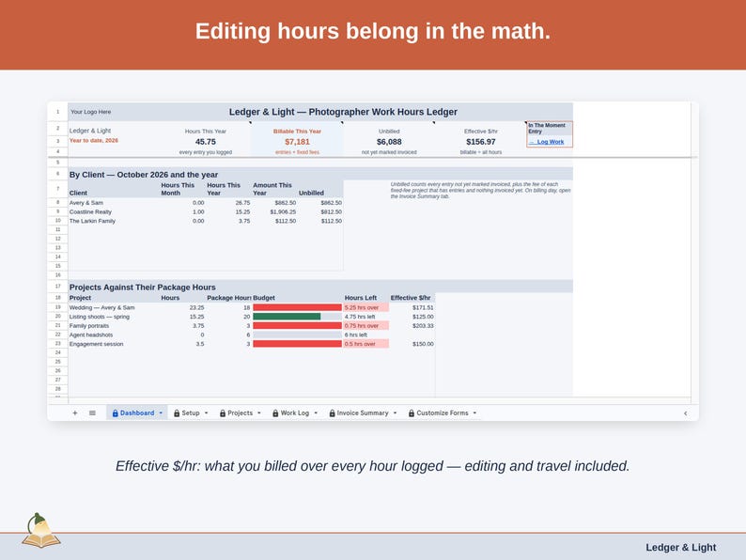Click the lock icon on Projects tab
Screen dimensions: 746x560
coord(223,413)
